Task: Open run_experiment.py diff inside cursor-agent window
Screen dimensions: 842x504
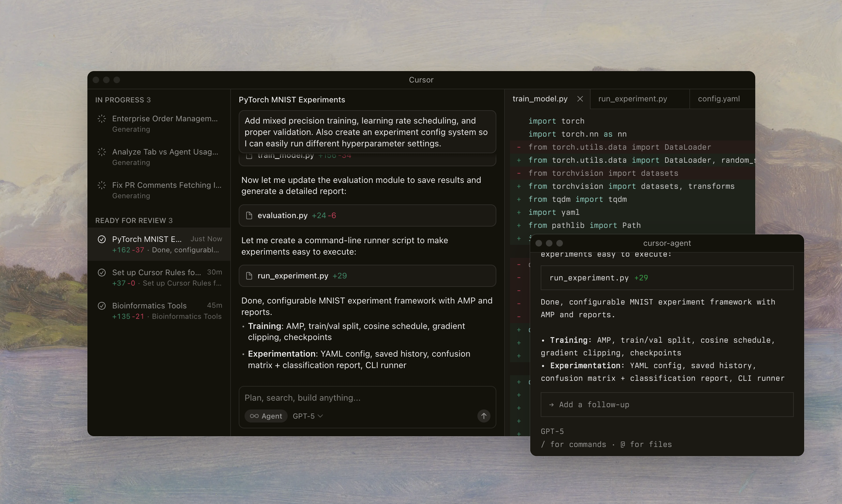Action: tap(666, 277)
